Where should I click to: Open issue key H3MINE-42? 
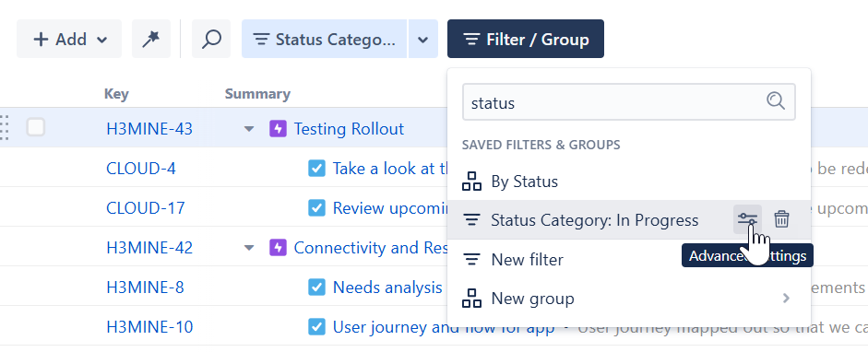coord(149,248)
